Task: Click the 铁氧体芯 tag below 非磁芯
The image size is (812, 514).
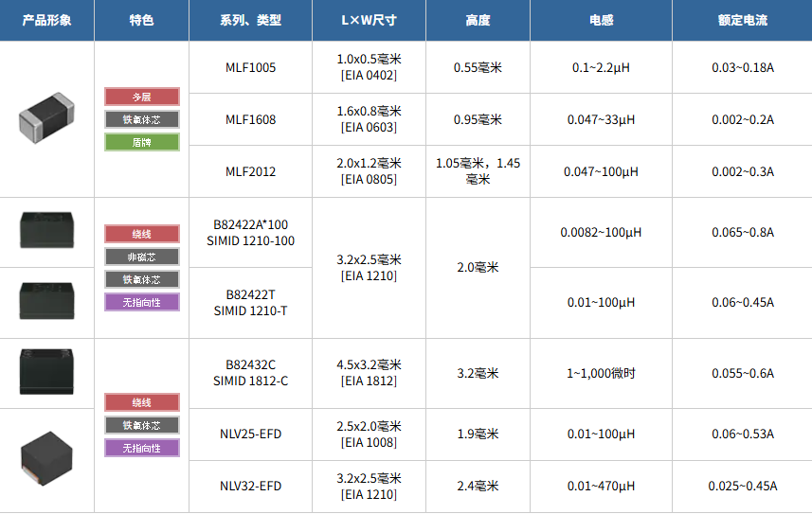Action: click(142, 279)
